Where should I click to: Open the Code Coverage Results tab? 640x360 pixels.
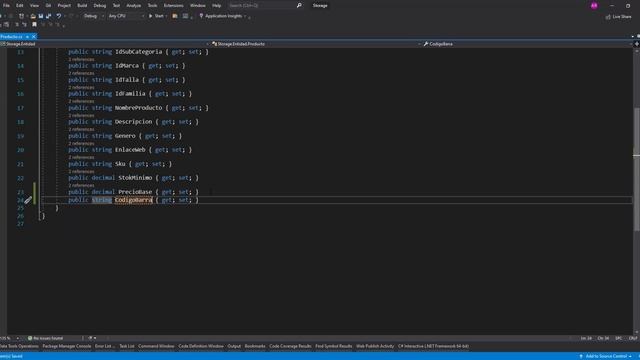(290, 346)
